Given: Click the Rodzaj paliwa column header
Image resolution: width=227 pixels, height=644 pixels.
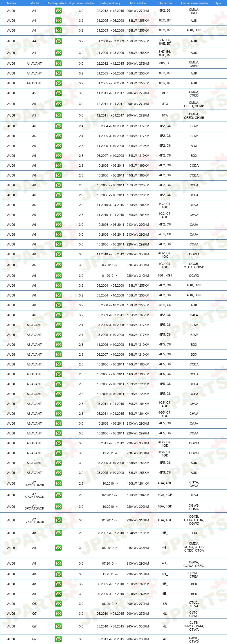Looking at the screenshot, I should (x=56, y=3).
